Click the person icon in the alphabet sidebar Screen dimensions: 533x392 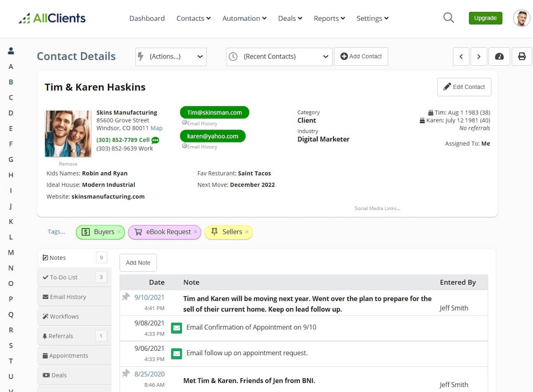[11, 51]
